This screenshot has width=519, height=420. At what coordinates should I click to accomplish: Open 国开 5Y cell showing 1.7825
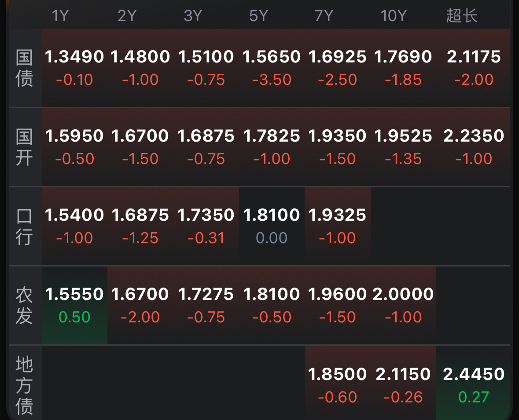(272, 146)
